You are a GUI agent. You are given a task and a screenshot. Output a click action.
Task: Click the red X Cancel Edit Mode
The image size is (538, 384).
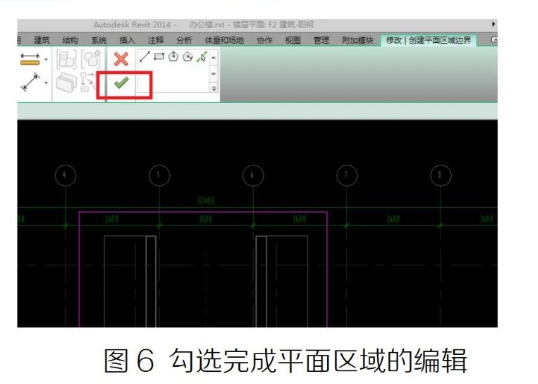click(x=121, y=59)
